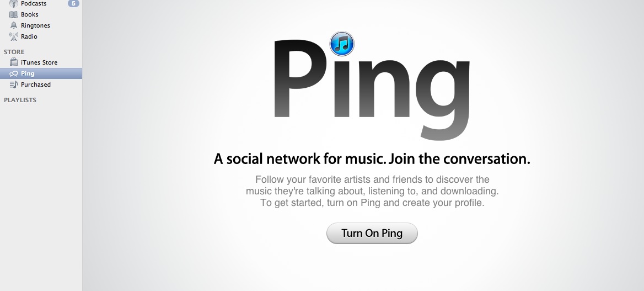The image size is (644, 291).
Task: Click the iTunes Store shopping bag icon
Action: (14, 62)
